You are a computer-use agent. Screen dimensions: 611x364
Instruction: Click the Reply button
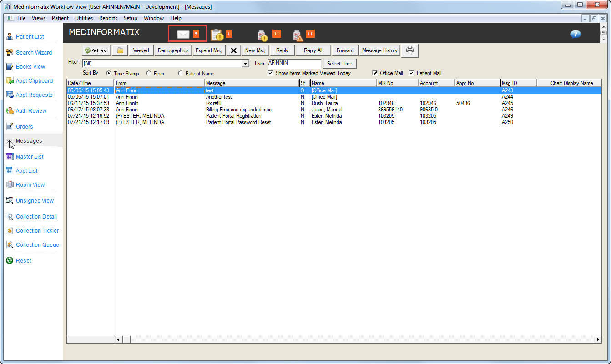tap(282, 50)
